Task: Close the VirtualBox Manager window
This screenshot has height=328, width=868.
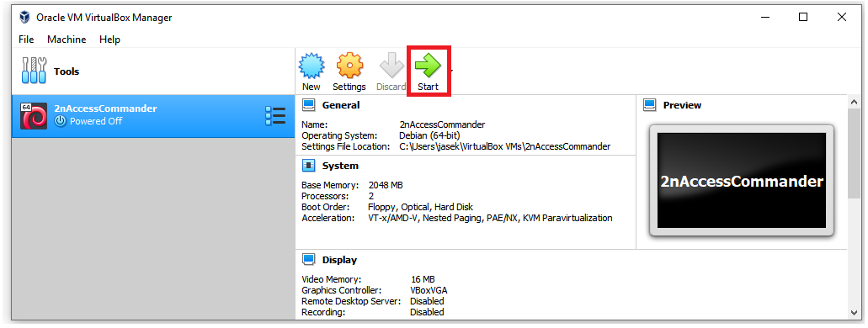Action: [842, 17]
